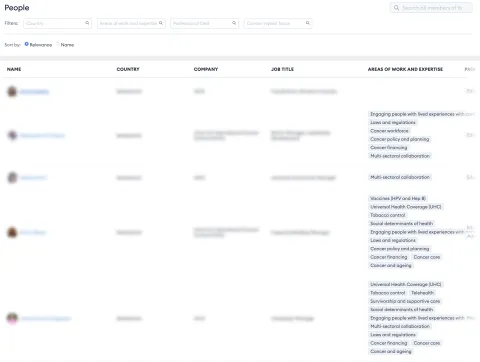Click Social determinants of health tag below Survivorship tag

(x=402, y=309)
